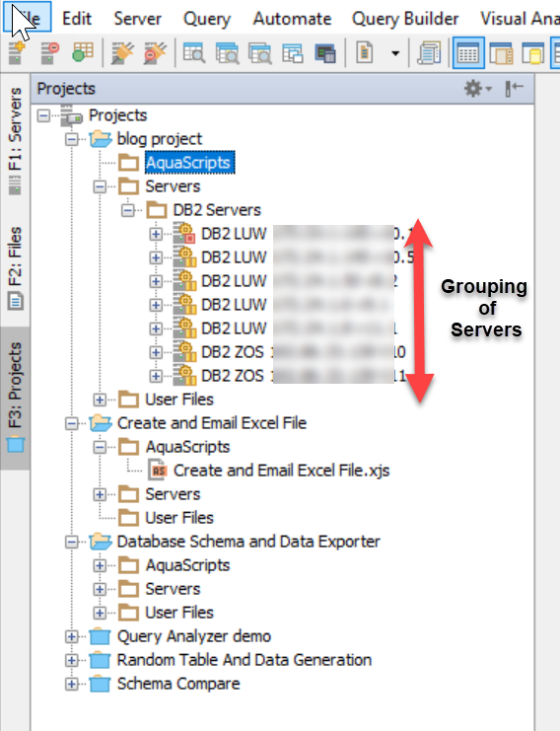Click the first query window magnifier icon

coord(194,53)
